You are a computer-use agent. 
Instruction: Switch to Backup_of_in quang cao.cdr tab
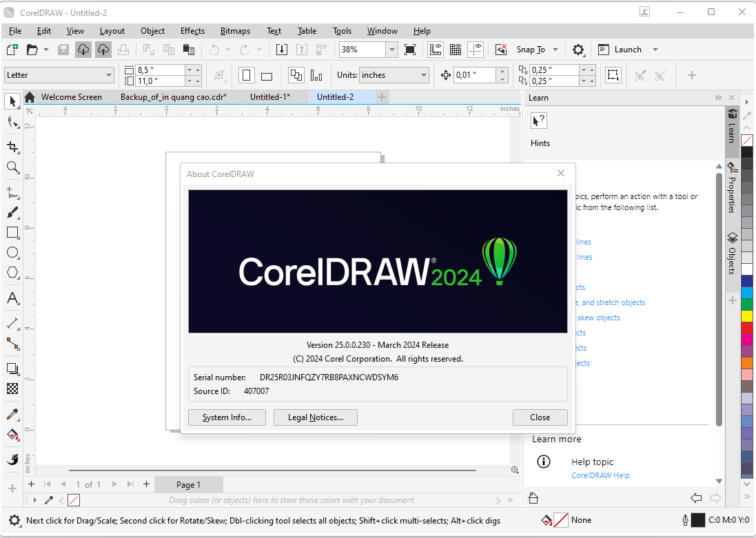pyautogui.click(x=174, y=97)
